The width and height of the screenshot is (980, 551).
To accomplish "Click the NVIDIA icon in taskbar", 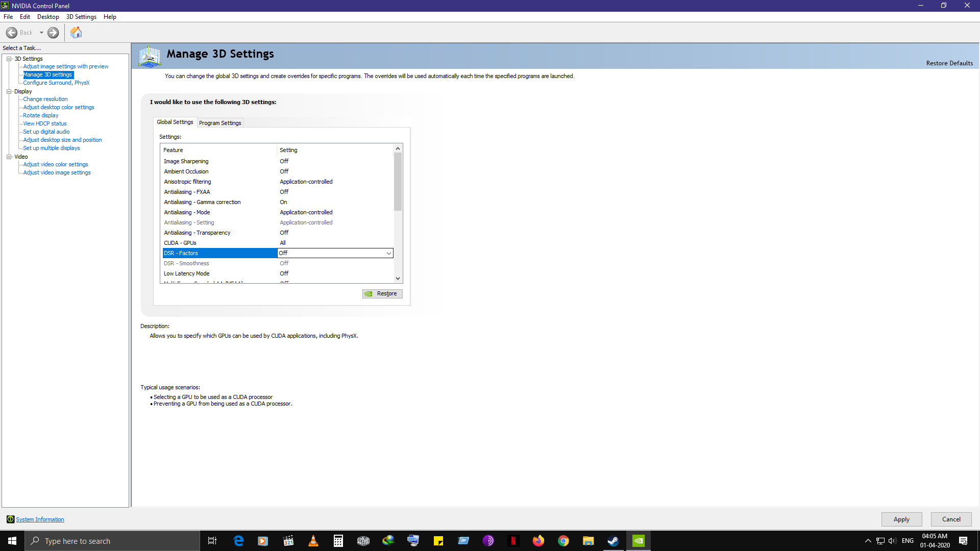I will click(639, 541).
